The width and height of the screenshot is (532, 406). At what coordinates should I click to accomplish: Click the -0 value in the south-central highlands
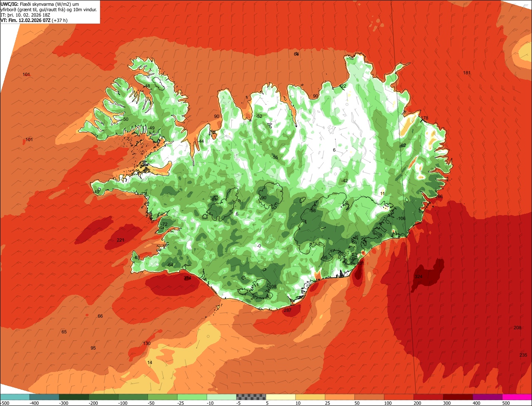pos(259,246)
